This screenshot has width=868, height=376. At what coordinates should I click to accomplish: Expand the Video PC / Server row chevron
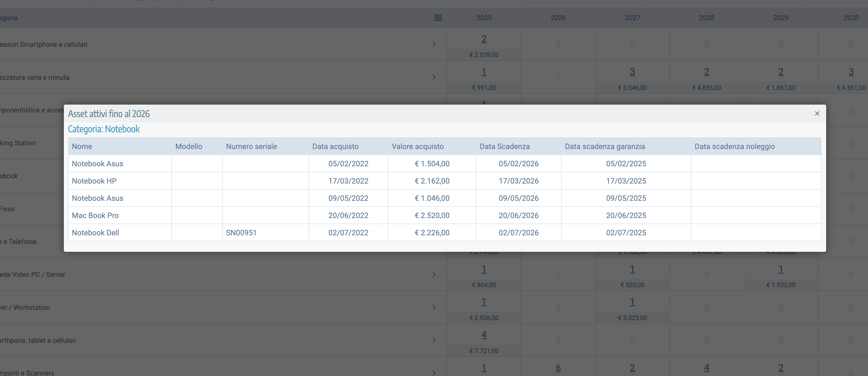click(434, 275)
